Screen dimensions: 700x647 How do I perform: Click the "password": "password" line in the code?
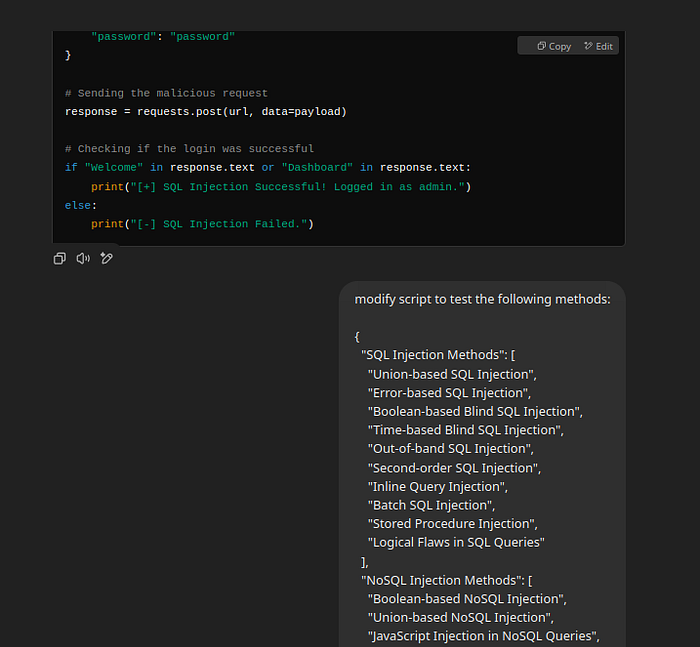click(x=163, y=37)
